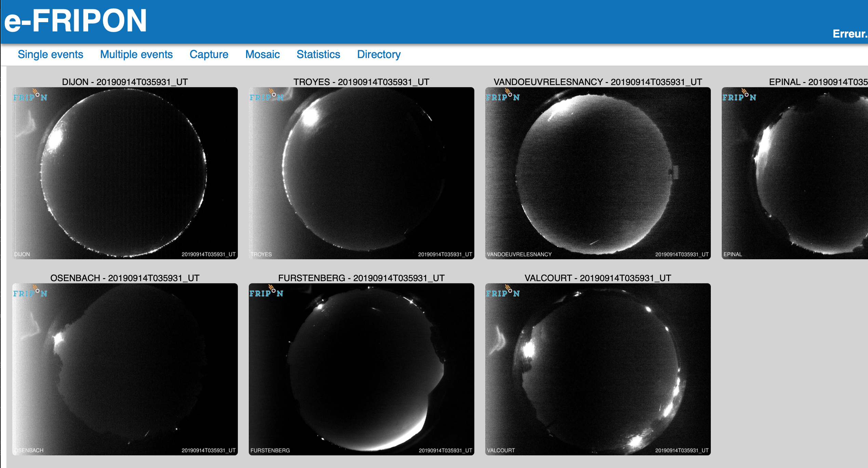Open the DIJON all-sky camera image
The image size is (868, 468).
pyautogui.click(x=125, y=173)
